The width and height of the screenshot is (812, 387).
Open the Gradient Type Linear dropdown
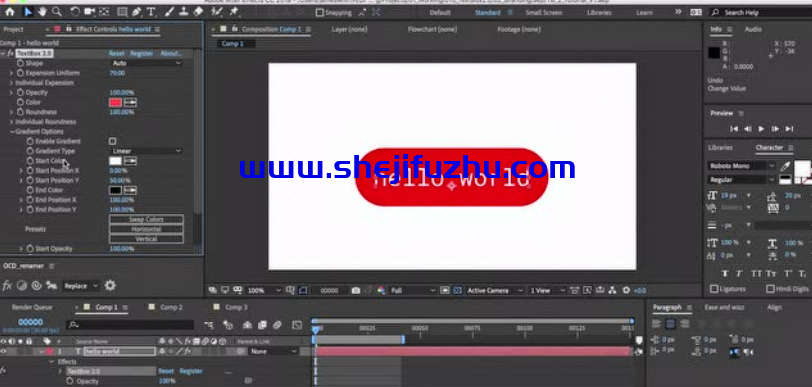[x=147, y=151]
